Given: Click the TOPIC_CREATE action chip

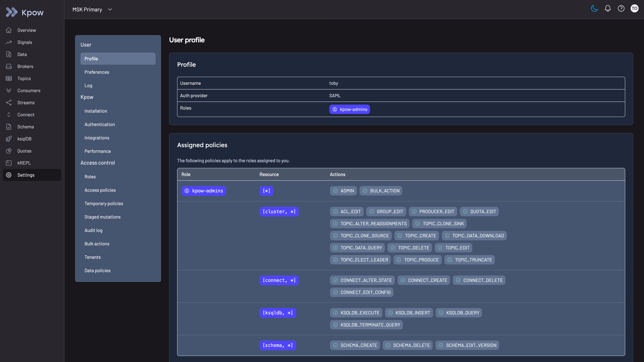Looking at the screenshot, I should (416, 236).
